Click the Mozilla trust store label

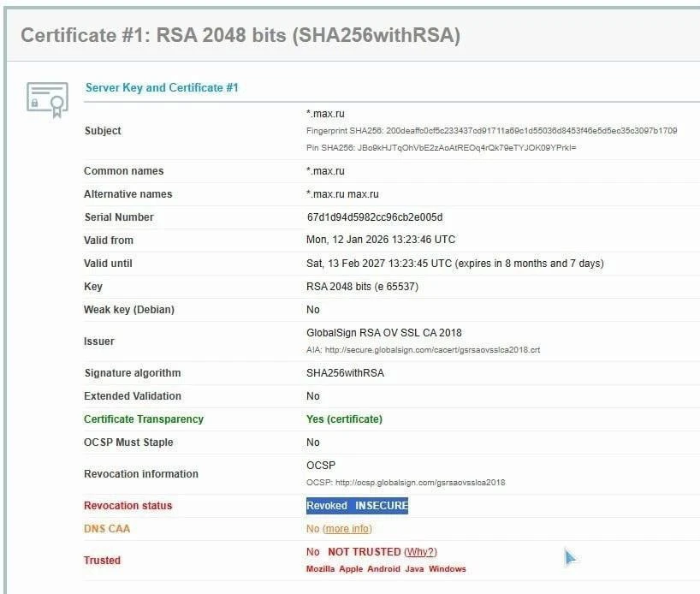click(x=320, y=569)
